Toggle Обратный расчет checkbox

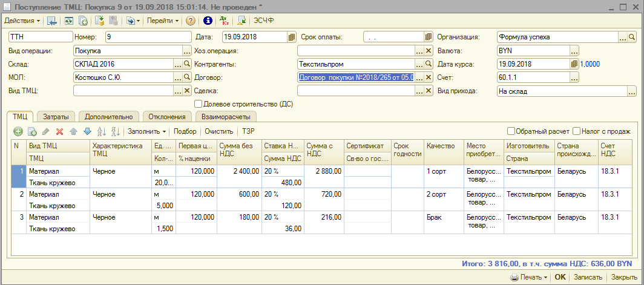click(x=511, y=131)
